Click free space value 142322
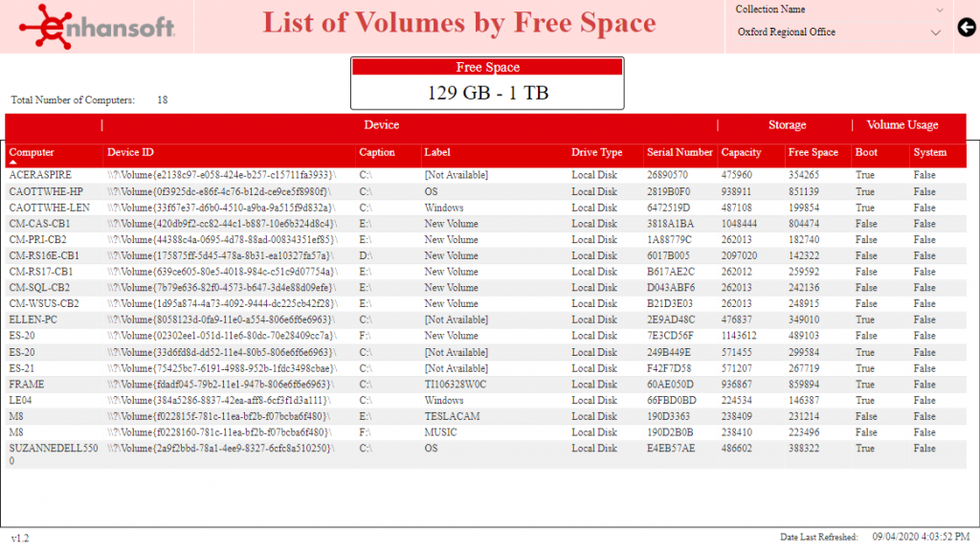 pos(804,255)
